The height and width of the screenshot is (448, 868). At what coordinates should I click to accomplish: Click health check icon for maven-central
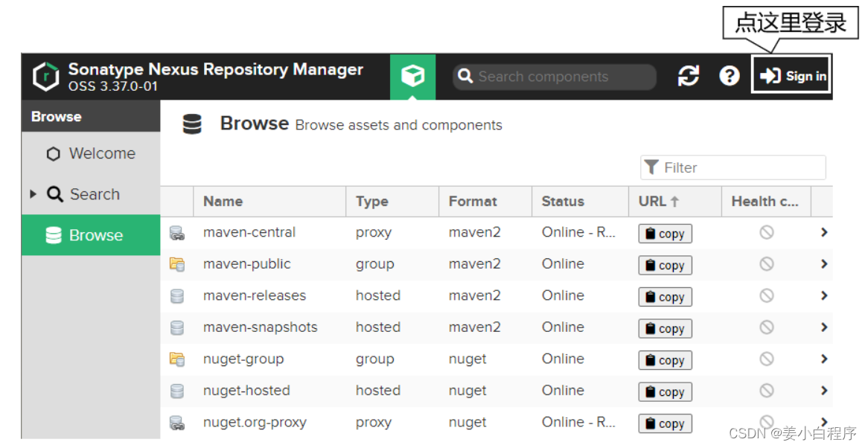(766, 232)
